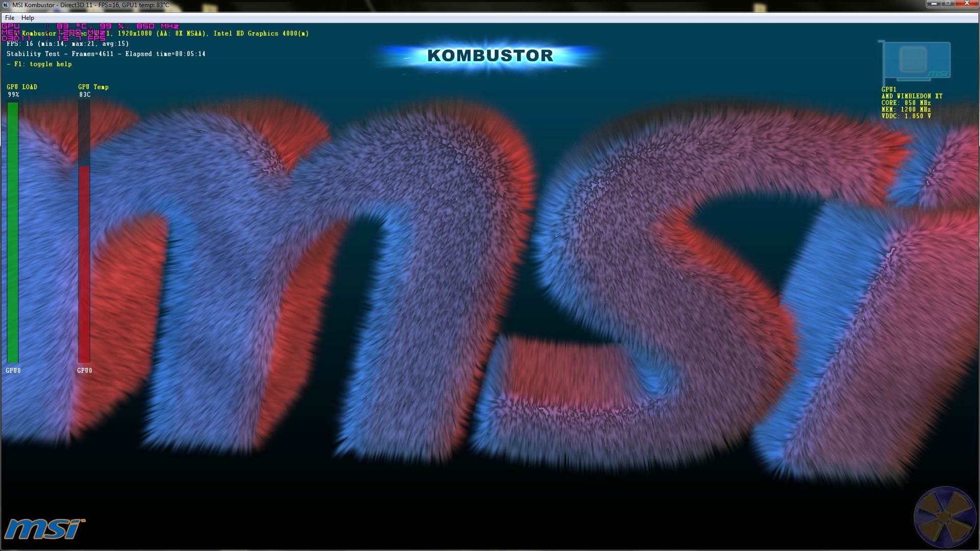Viewport: 980px width, 551px height.
Task: Click the '83C' temperature value
Action: click(85, 95)
